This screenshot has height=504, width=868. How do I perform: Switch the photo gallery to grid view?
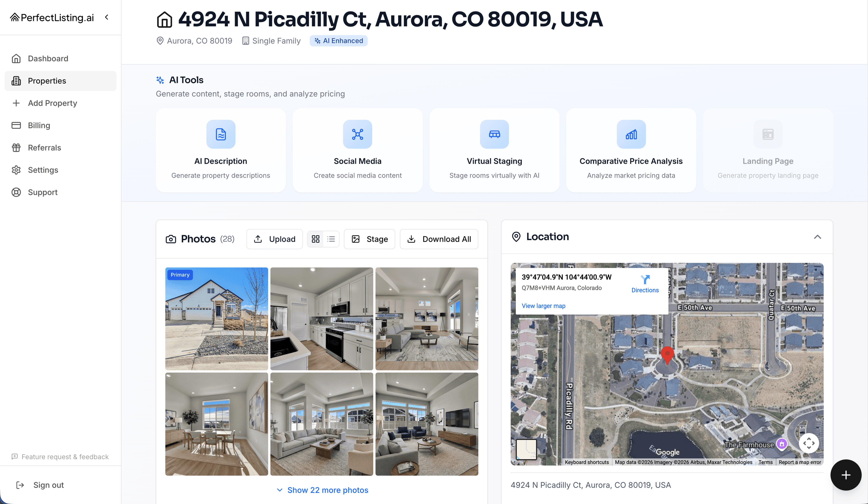316,239
